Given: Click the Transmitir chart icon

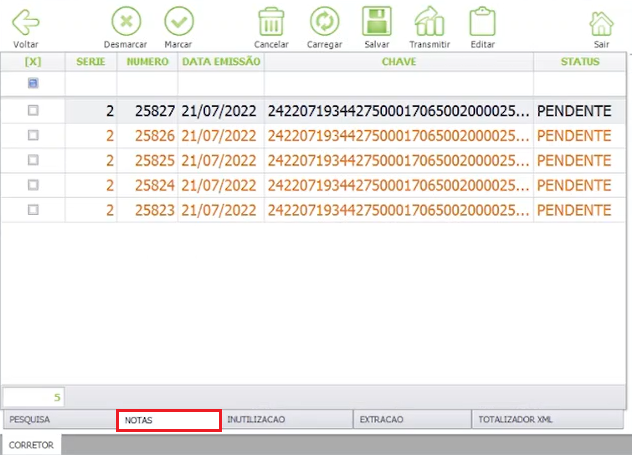Looking at the screenshot, I should (429, 21).
